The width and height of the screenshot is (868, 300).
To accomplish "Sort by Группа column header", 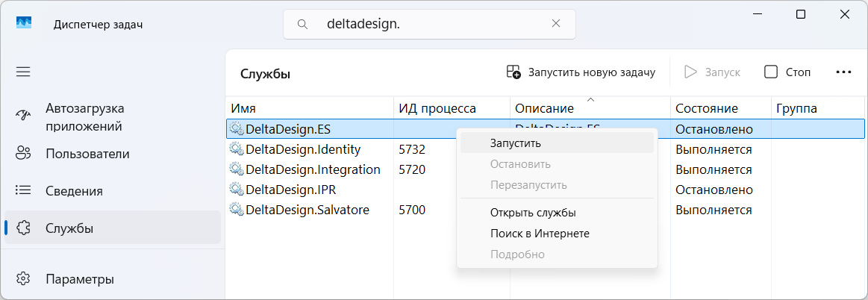I will [x=818, y=108].
